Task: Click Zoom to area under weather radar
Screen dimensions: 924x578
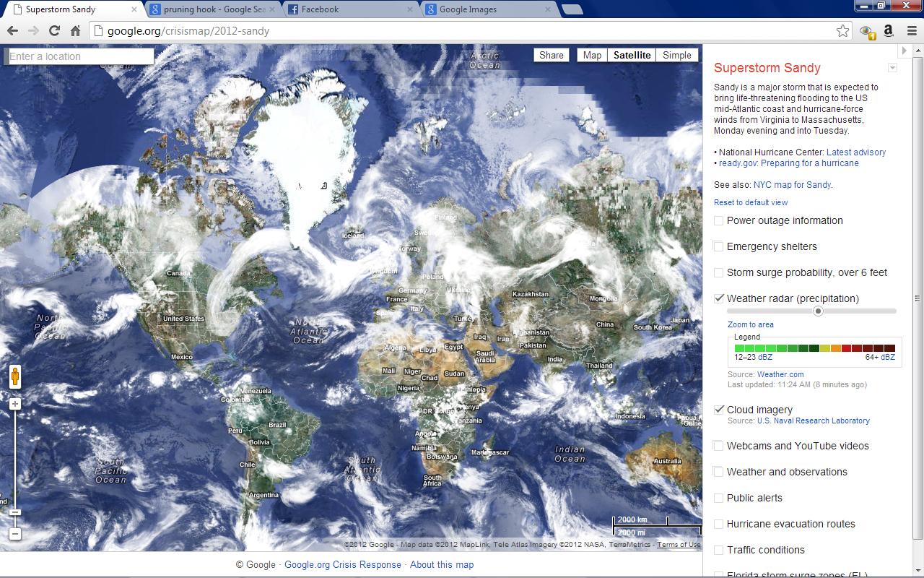Action: pos(751,324)
